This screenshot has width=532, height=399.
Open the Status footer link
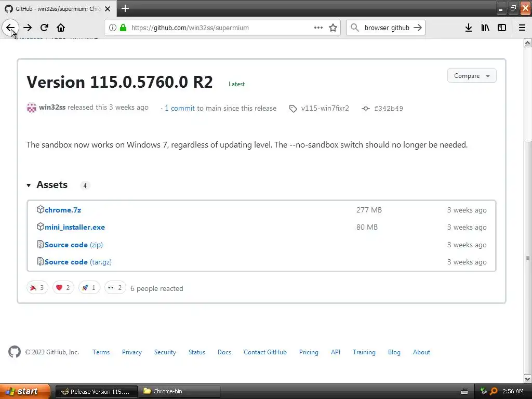pos(197,352)
